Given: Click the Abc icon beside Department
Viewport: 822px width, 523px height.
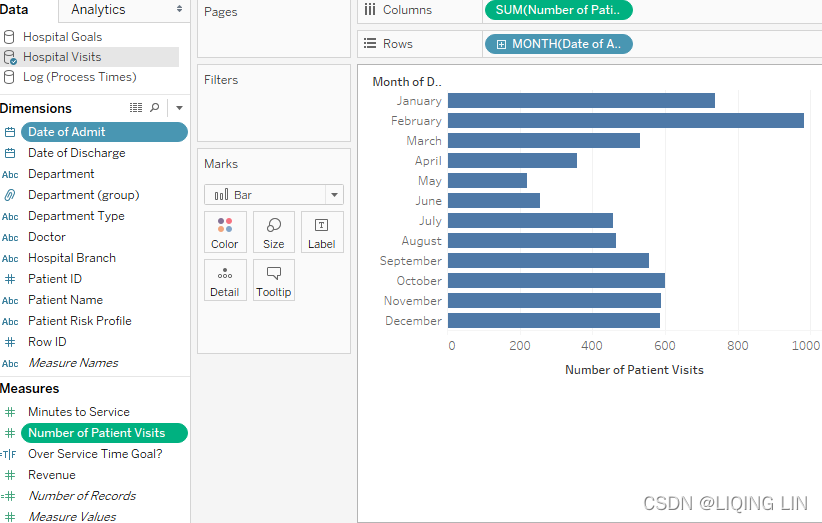Looking at the screenshot, I should pos(10,175).
